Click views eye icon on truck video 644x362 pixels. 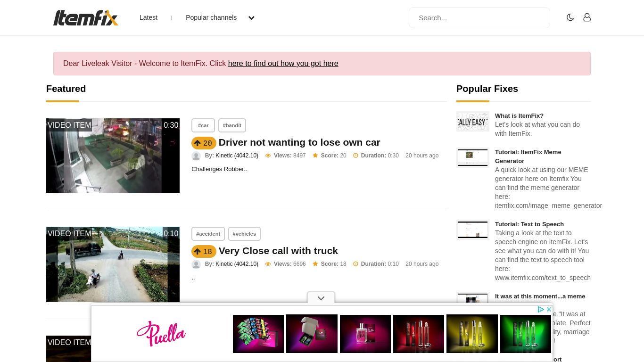point(268,264)
